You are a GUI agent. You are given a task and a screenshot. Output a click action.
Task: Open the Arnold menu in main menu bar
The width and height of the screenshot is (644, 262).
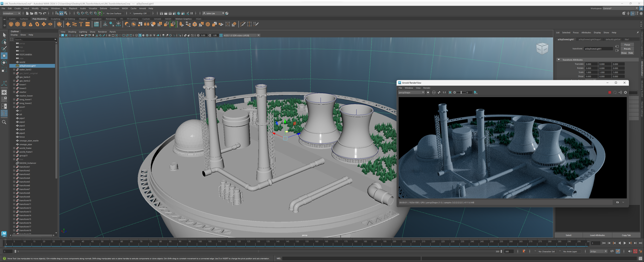(142, 8)
